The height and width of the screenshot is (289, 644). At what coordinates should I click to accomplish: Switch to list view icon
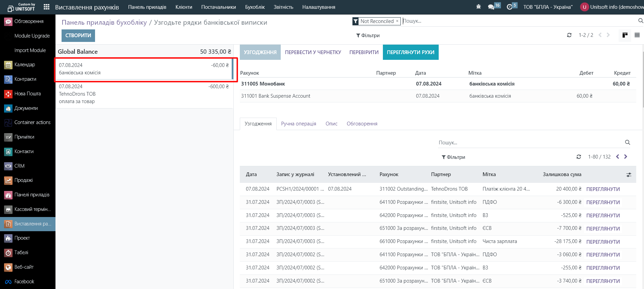click(637, 35)
